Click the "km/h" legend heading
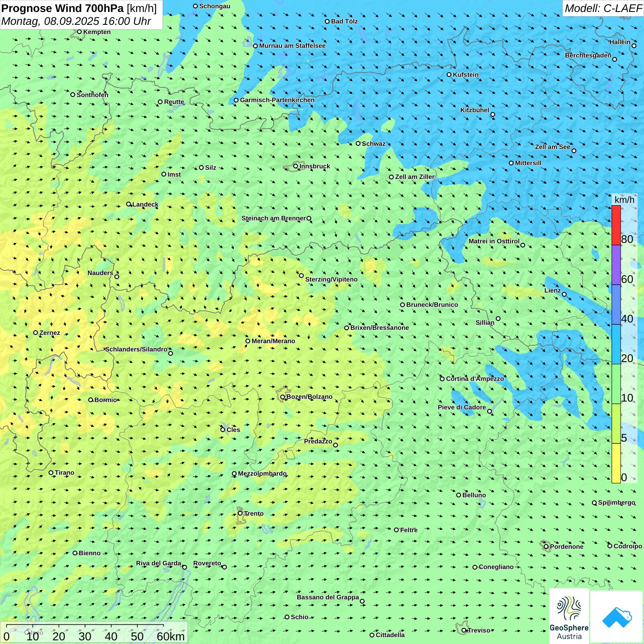 tap(624, 200)
